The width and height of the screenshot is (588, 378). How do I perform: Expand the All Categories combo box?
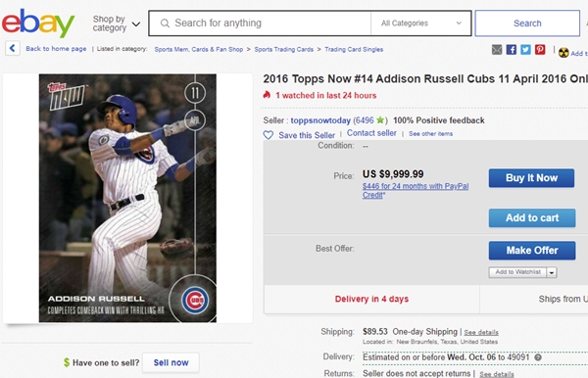[x=421, y=24]
